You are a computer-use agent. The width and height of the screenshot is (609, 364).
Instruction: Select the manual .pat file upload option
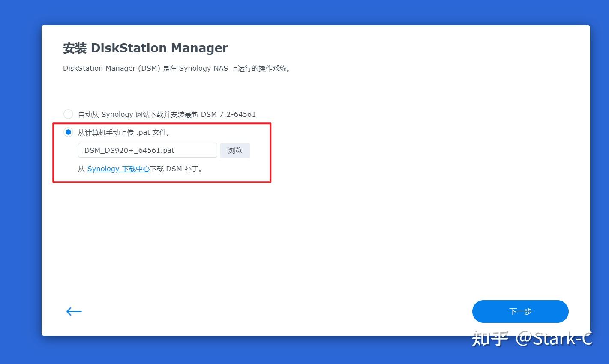coord(68,132)
